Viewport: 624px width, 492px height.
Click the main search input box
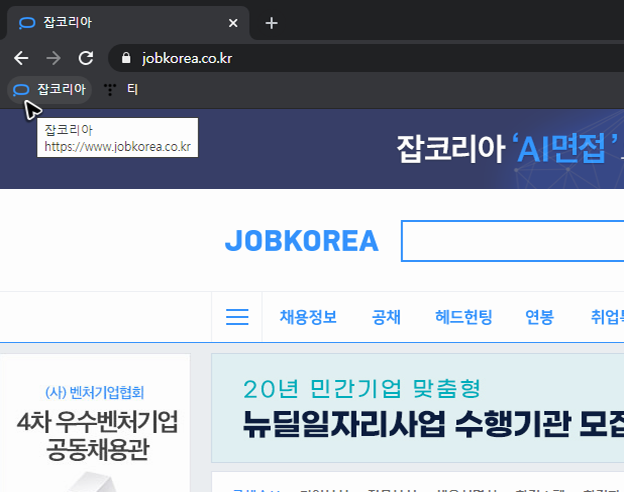pos(513,241)
